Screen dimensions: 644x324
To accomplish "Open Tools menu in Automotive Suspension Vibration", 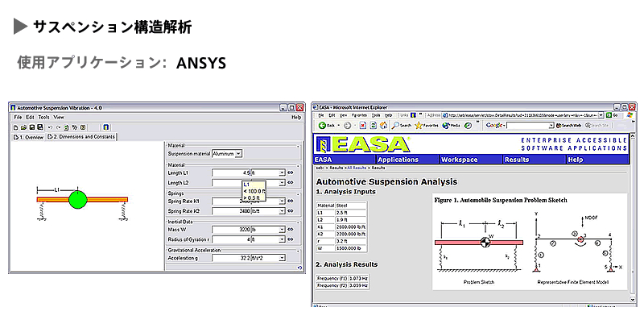I will [44, 117].
